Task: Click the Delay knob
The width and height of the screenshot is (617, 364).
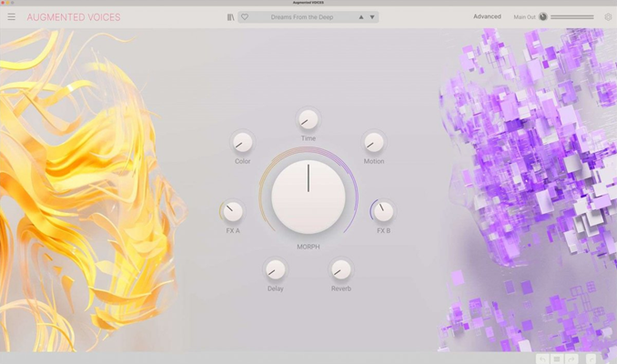Action: (x=276, y=269)
